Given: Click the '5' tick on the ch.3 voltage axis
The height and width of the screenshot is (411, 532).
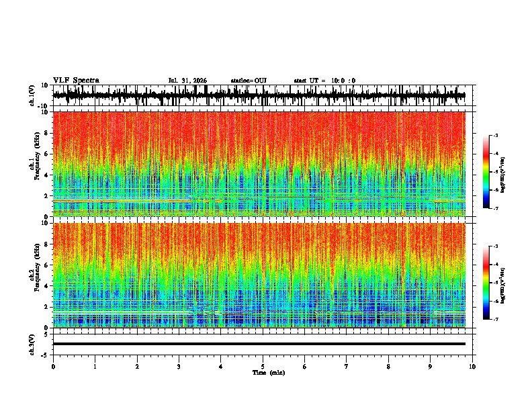Looking at the screenshot, I should click(x=46, y=334).
